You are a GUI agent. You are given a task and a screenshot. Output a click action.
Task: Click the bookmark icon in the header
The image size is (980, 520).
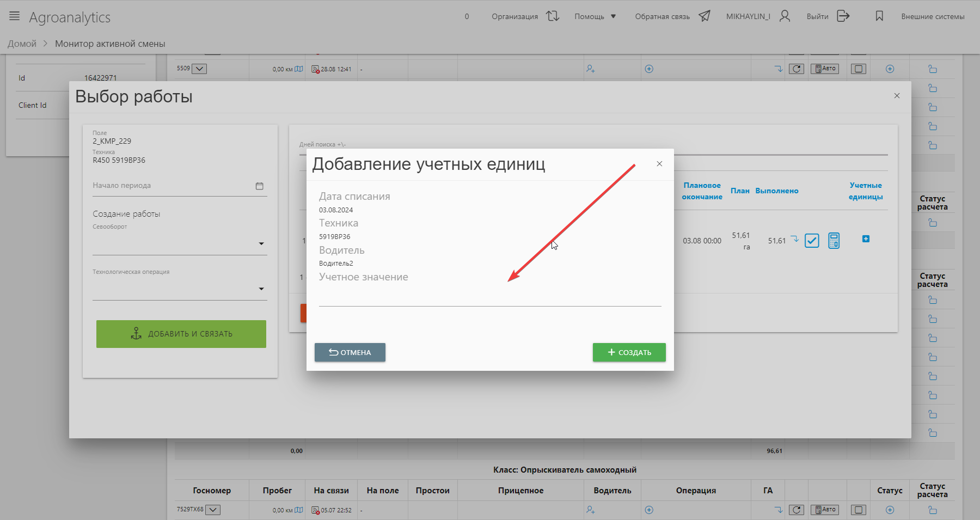879,16
